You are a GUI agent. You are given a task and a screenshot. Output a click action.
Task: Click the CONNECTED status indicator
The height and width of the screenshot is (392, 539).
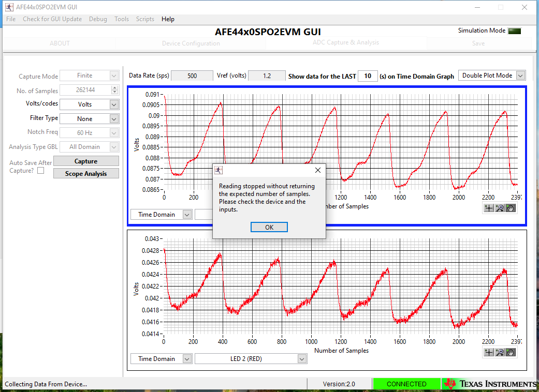click(x=406, y=384)
